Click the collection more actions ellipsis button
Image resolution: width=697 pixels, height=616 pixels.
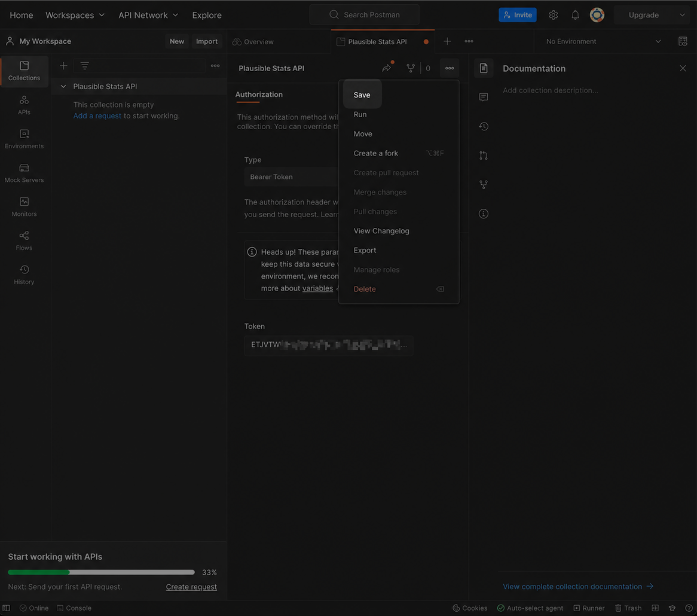pyautogui.click(x=450, y=68)
